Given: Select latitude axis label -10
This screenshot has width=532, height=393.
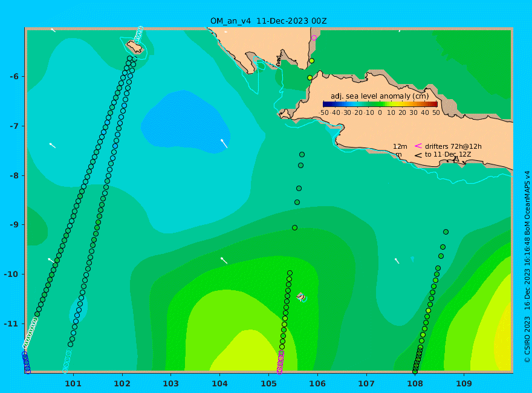Looking at the screenshot, I should (x=11, y=274).
